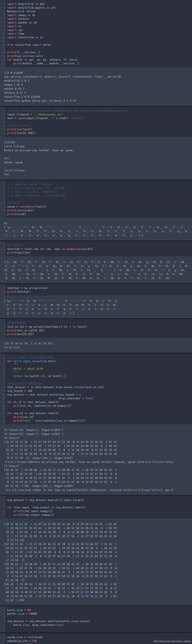
Task: Select the 'import time' line
Action: (16, 34)
